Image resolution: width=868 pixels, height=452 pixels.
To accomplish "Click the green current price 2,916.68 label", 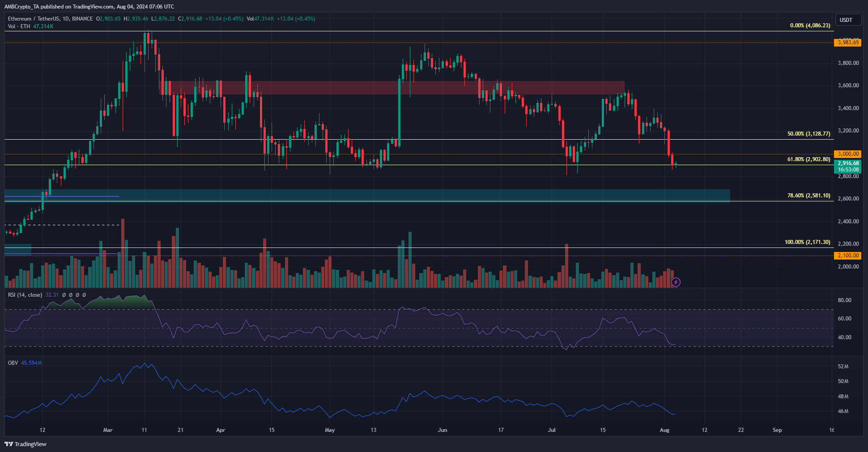I will pyautogui.click(x=848, y=166).
